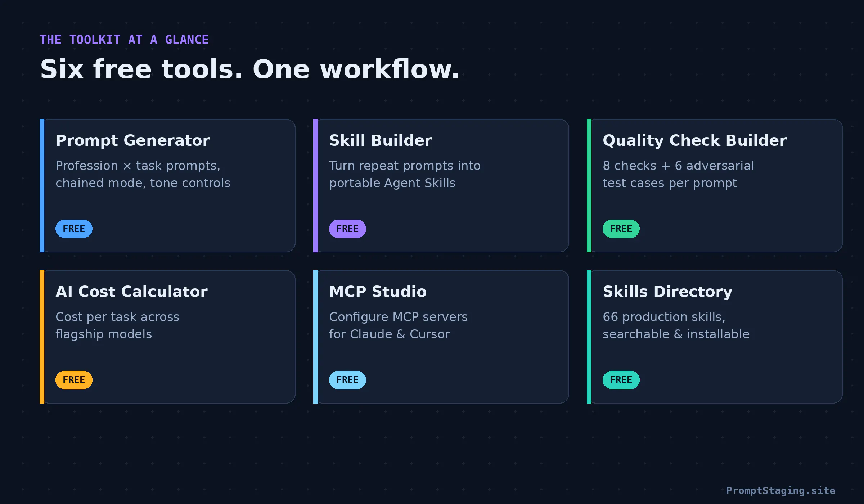Click the teal FREE badge under Skills Directory
The height and width of the screenshot is (504, 864).
621,380
